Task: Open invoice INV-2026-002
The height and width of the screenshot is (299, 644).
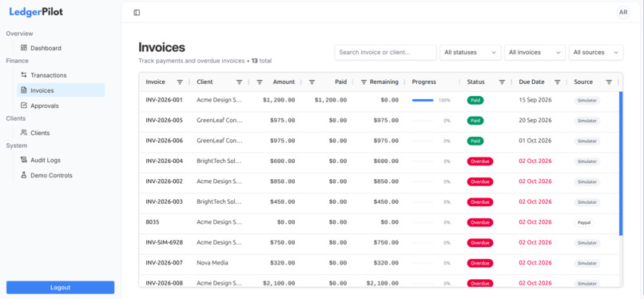Action: click(165, 181)
